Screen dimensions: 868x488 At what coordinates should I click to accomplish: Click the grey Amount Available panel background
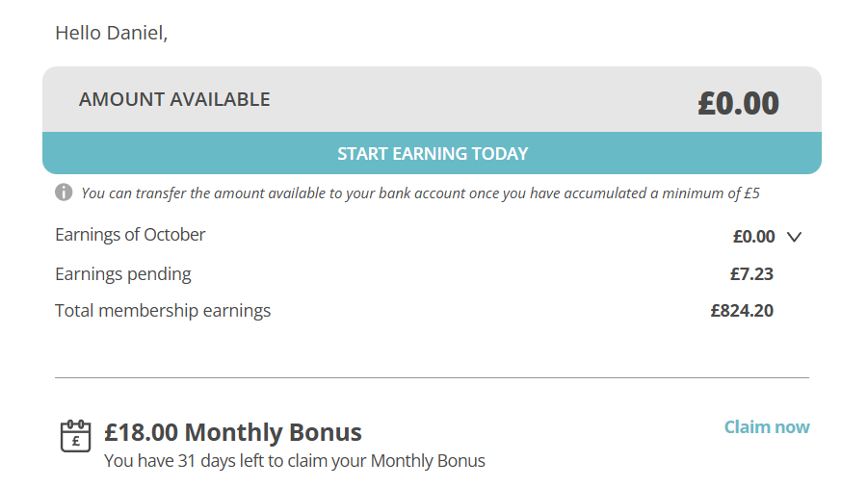tap(482, 99)
